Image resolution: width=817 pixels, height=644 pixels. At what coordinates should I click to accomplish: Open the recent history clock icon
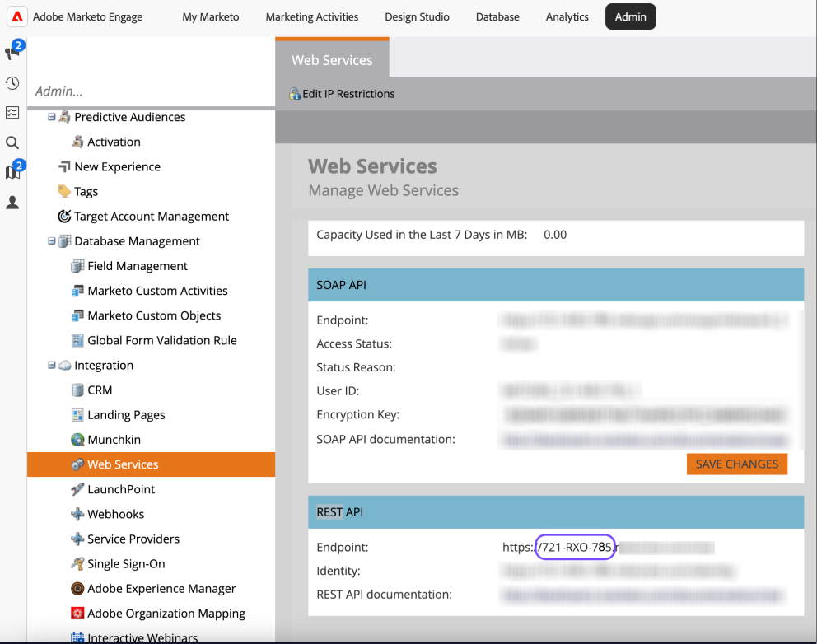click(x=12, y=83)
